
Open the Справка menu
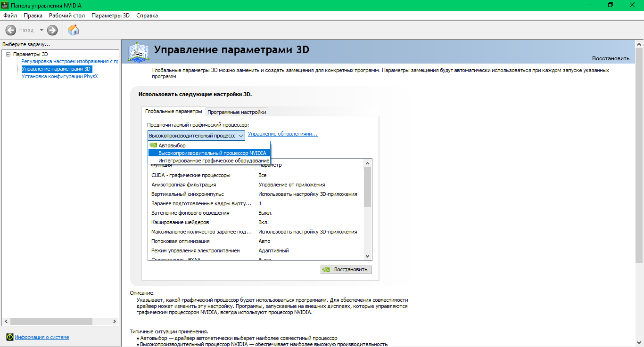(147, 16)
